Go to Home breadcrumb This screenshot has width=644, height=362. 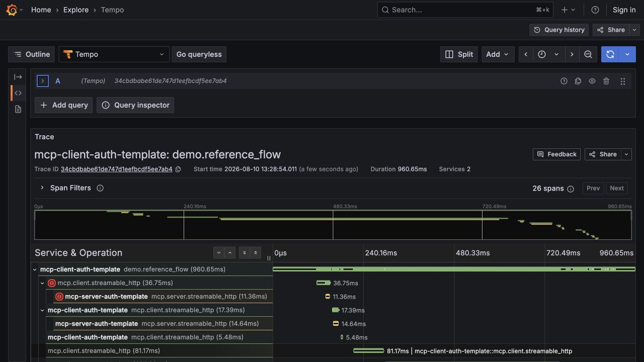tap(41, 10)
